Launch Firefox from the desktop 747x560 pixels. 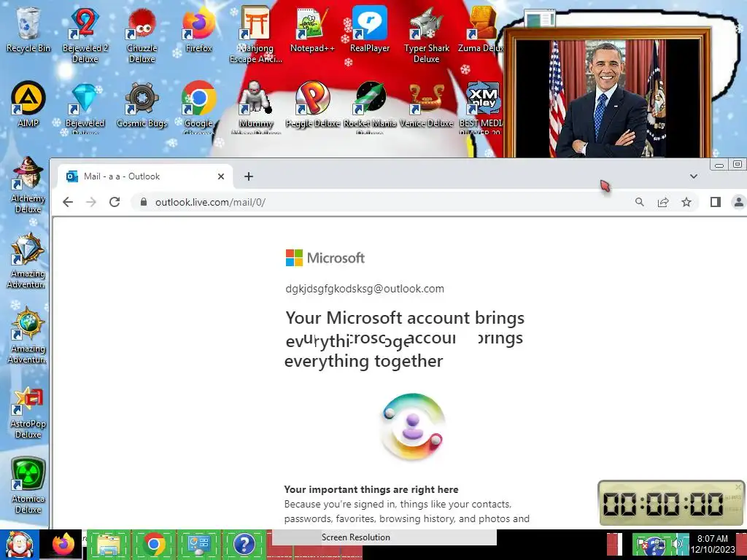198,29
